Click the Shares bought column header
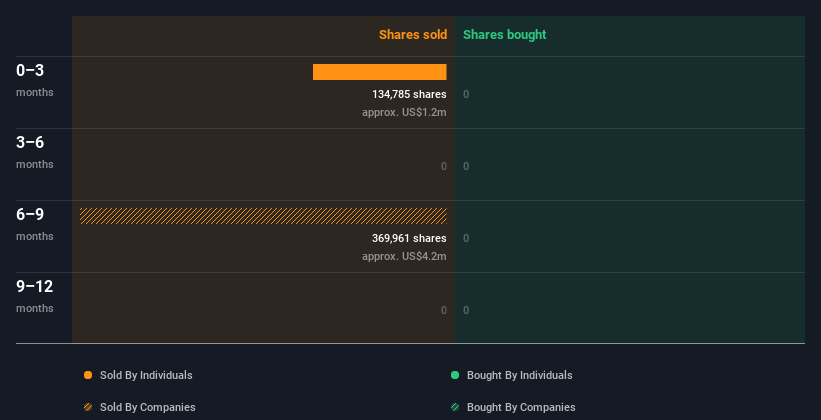 click(504, 35)
